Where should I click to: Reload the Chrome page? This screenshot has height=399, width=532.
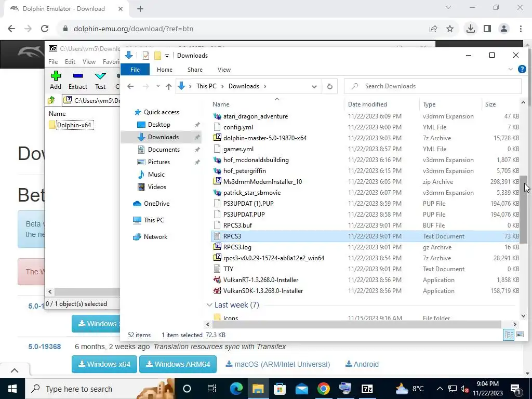pos(45,29)
